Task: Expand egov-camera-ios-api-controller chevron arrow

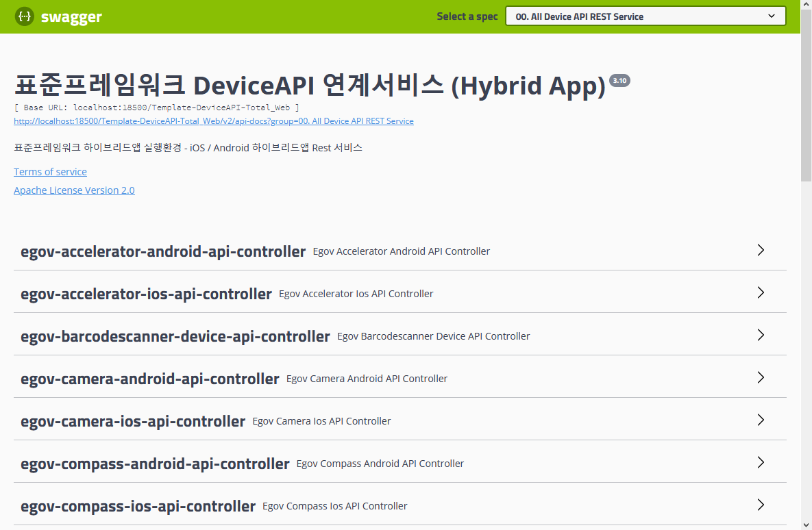Action: pos(760,420)
